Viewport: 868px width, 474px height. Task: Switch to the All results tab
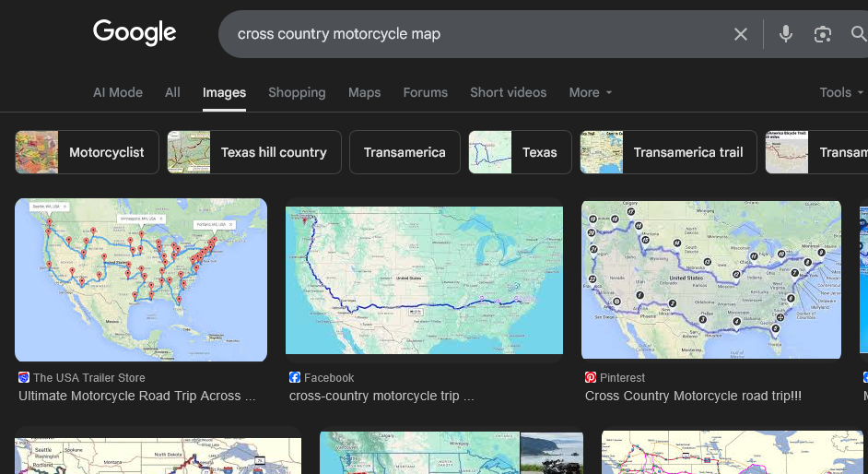coord(172,92)
